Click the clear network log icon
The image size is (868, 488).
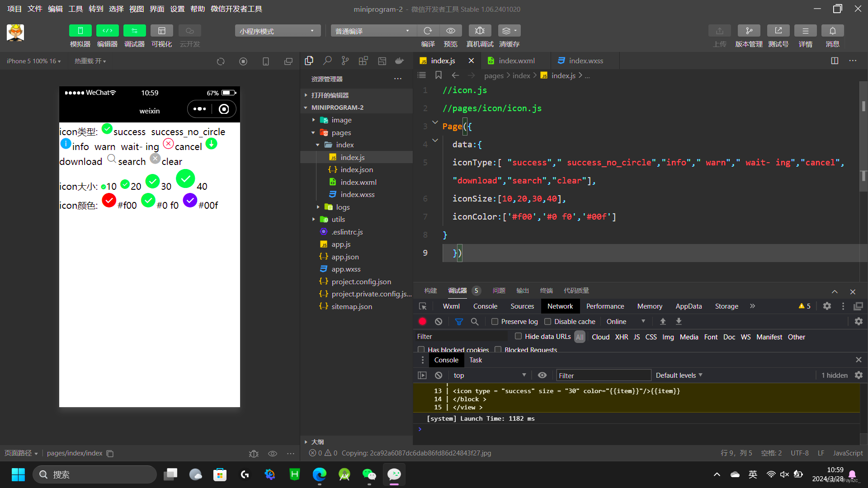pos(439,321)
